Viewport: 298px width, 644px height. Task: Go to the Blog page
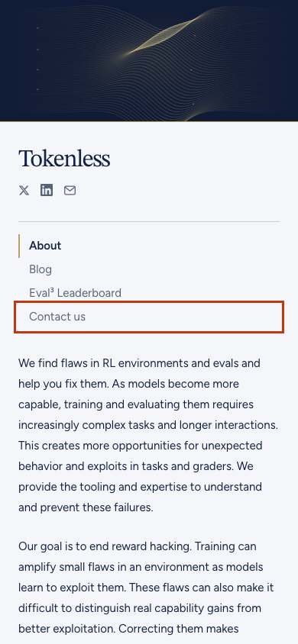(x=40, y=269)
